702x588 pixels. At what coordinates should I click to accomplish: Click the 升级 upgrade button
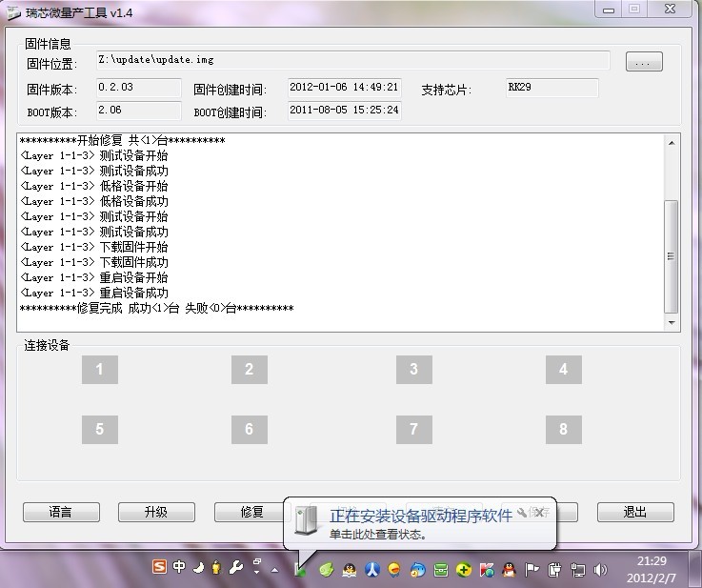click(156, 512)
